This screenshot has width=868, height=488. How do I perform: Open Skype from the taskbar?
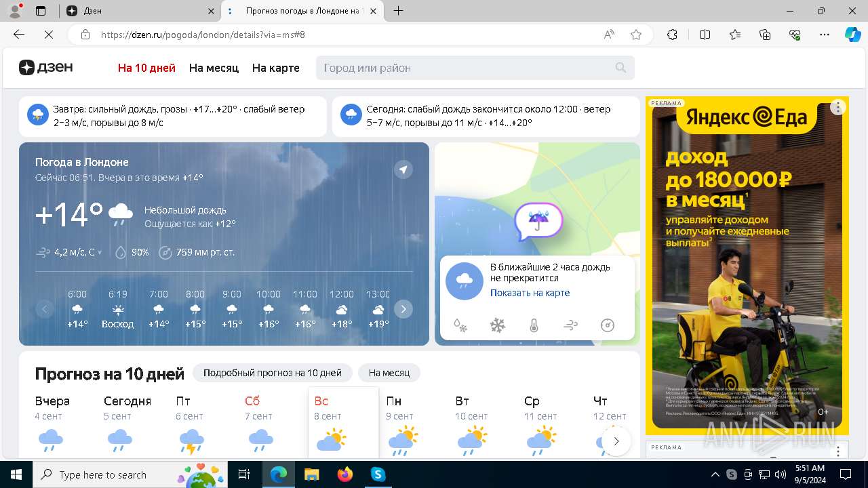(x=378, y=474)
